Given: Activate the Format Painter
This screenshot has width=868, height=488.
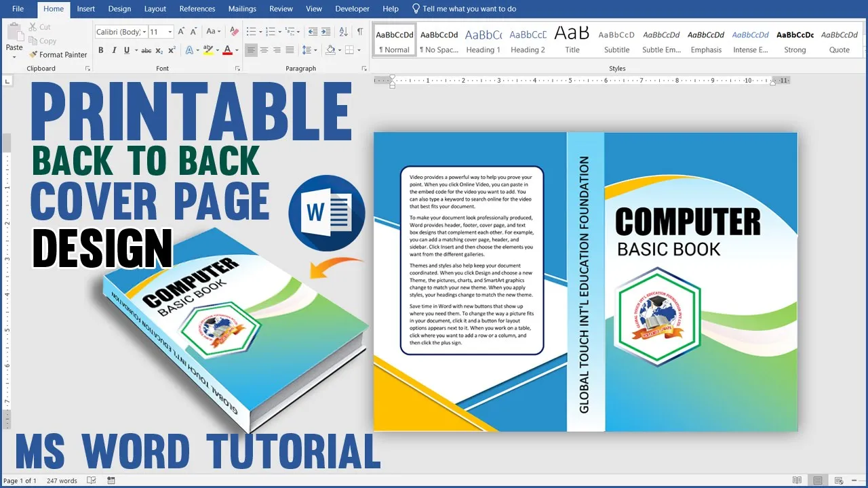Looking at the screenshot, I should pos(58,54).
